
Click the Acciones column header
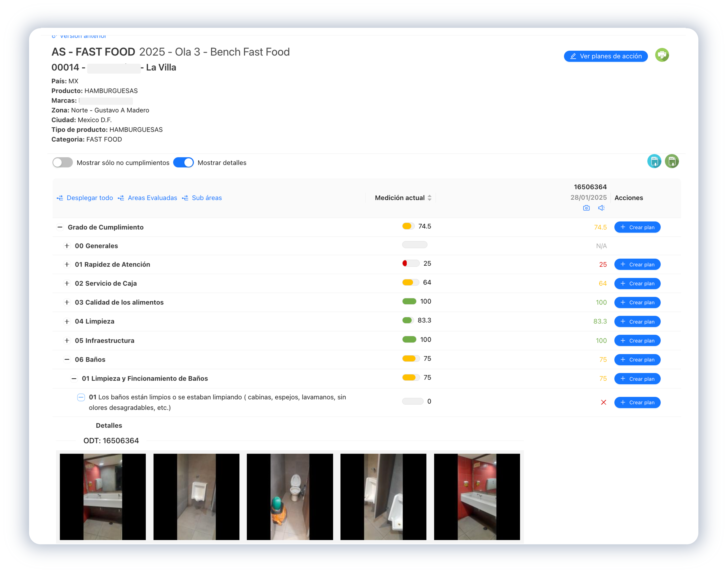coord(629,198)
